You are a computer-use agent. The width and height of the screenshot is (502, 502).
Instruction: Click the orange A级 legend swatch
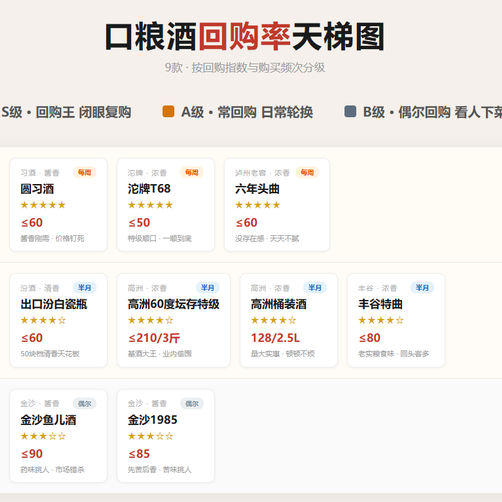[x=168, y=111]
